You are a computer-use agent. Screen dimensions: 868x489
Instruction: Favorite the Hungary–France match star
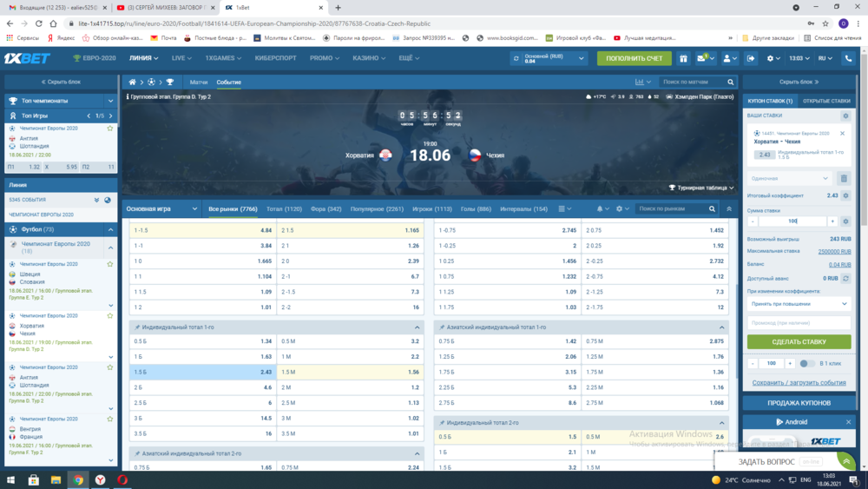click(x=110, y=419)
